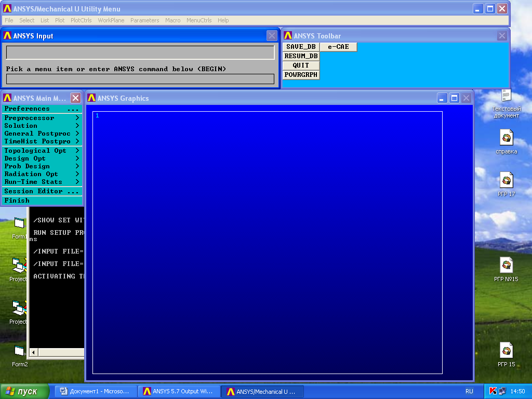Viewport: 532px width, 399px height.
Task: Close the ANSYS Main Menu window
Action: pyautogui.click(x=76, y=98)
